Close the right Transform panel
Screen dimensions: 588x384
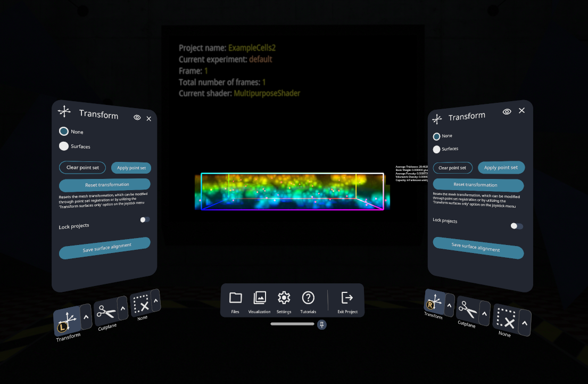point(521,110)
